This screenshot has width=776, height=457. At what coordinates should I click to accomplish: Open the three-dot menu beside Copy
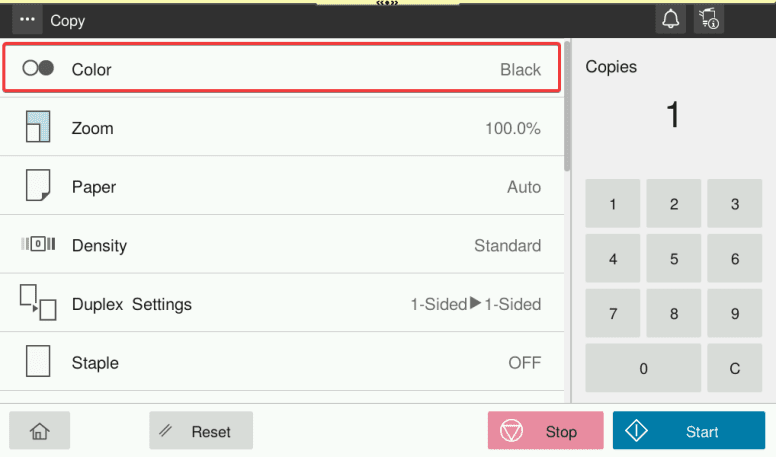(x=27, y=20)
